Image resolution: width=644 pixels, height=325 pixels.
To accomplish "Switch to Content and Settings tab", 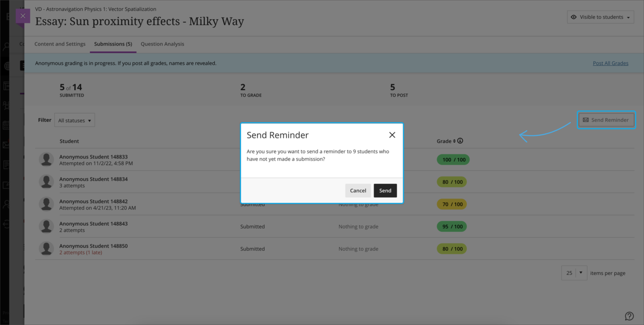I will 60,44.
